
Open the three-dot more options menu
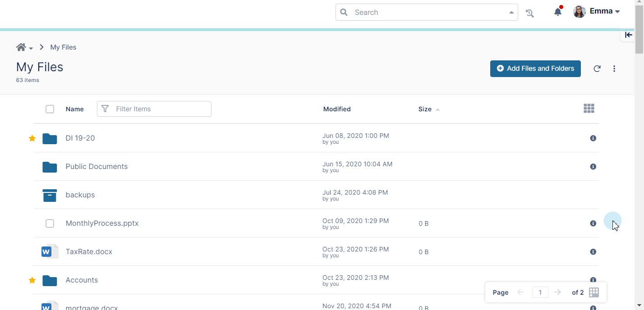pyautogui.click(x=614, y=68)
